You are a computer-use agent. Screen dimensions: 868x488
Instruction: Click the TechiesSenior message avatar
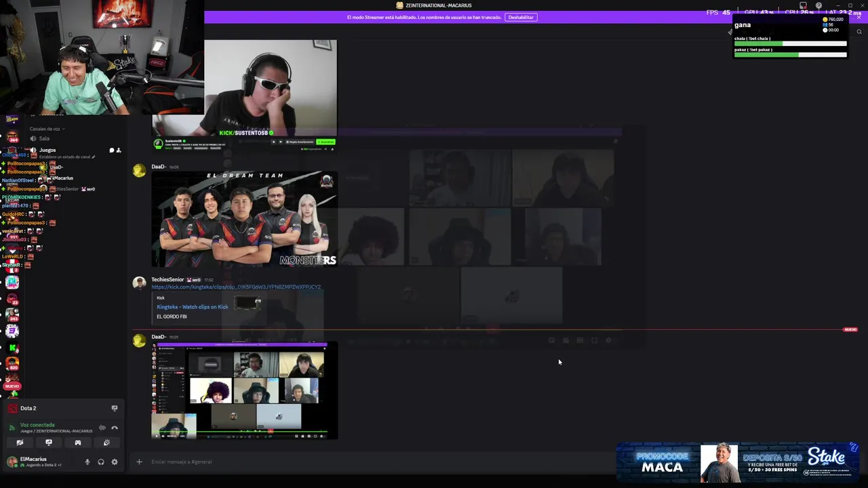tap(139, 283)
